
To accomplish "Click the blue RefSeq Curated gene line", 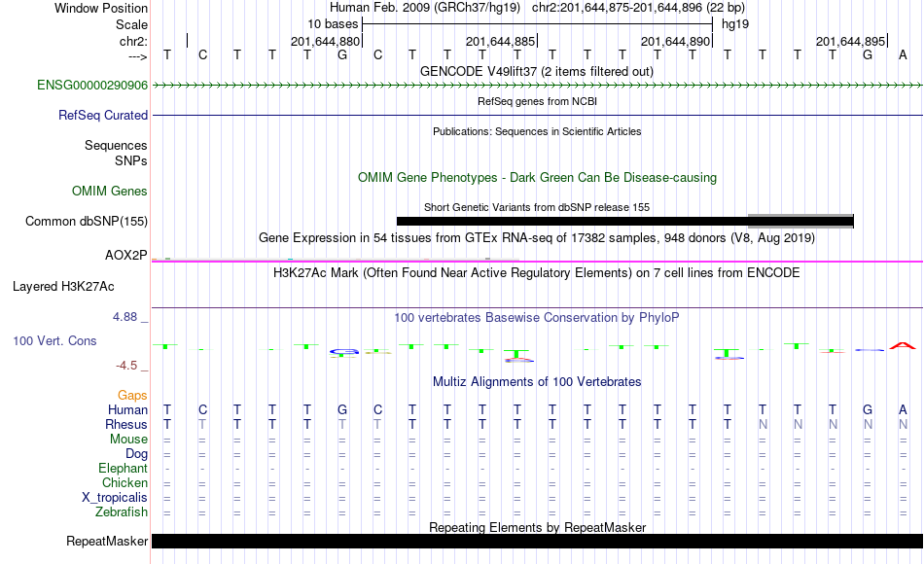I will pyautogui.click(x=537, y=116).
